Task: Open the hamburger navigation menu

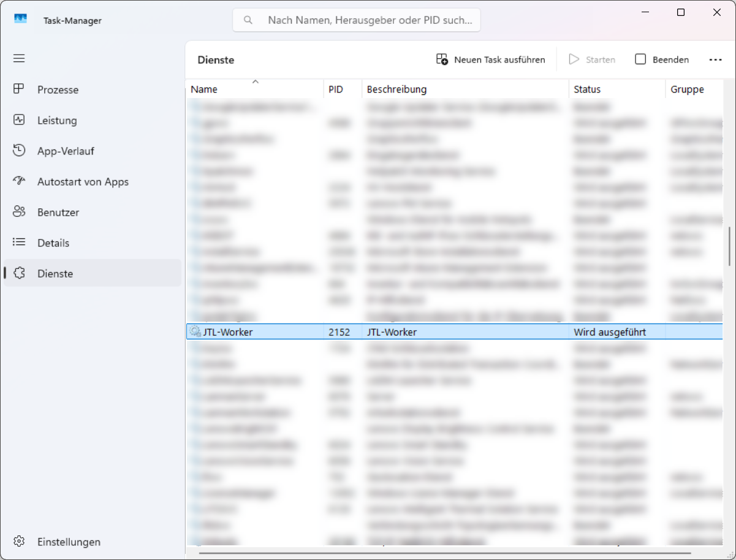Action: coord(19,58)
